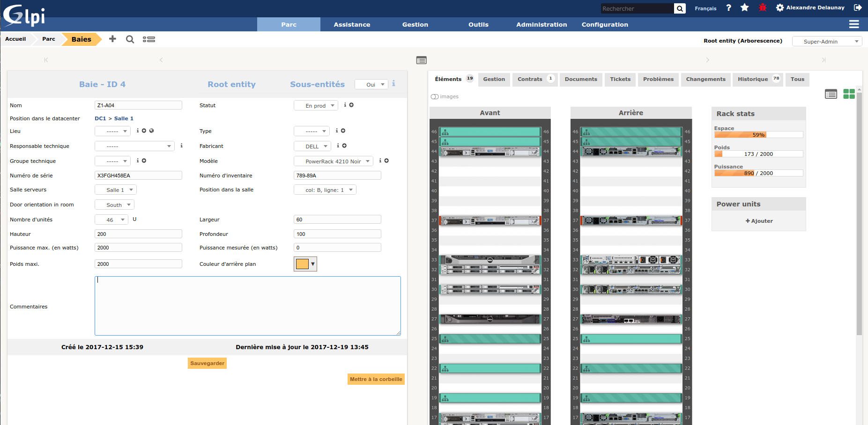Switch to list view of rack elements
Viewport: 868px width, 425px height.
point(831,94)
